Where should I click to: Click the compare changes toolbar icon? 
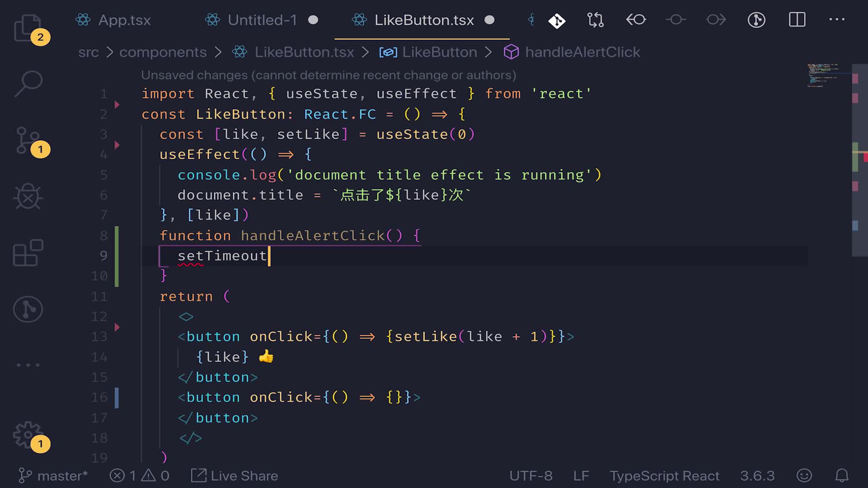tap(595, 20)
